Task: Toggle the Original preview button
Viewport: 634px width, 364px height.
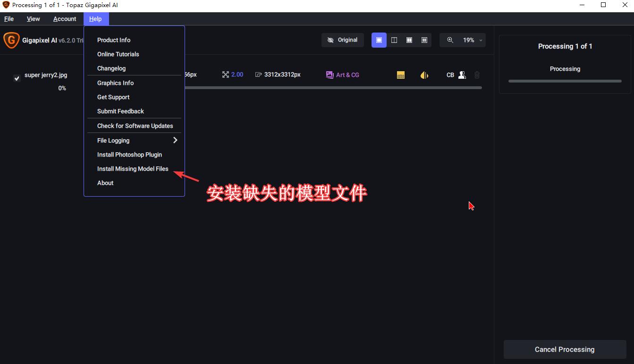Action: click(343, 40)
